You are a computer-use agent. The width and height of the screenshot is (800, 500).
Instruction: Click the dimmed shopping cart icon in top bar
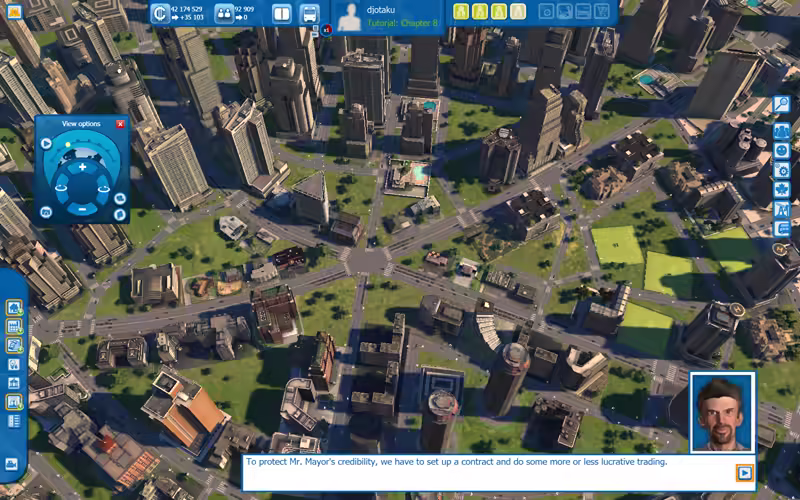pos(602,12)
